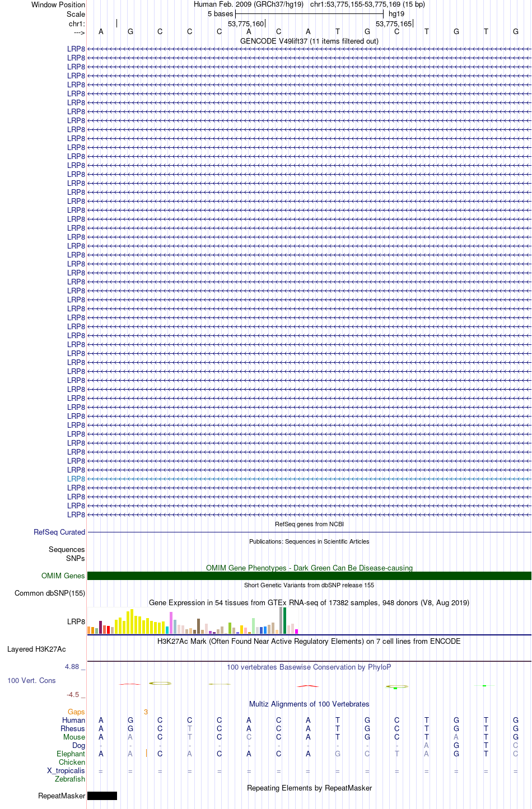Click the Sequences track label
This screenshot has width=532, height=809.
coord(67,550)
